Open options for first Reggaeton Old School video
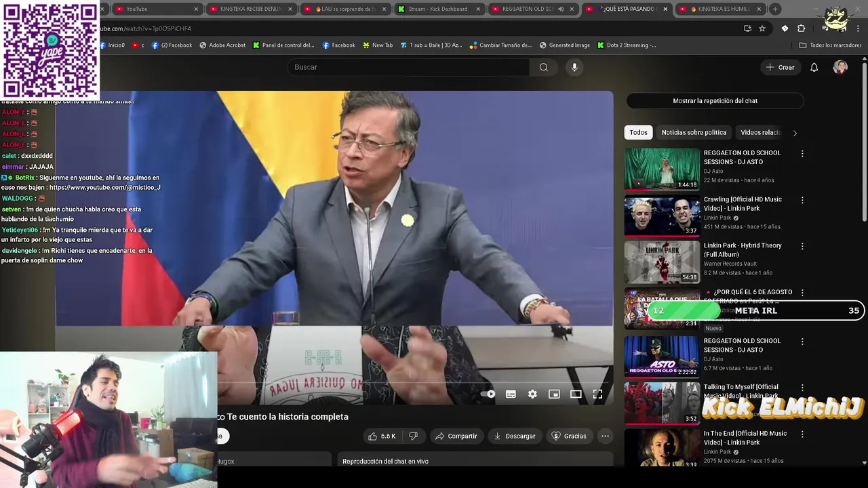The image size is (868, 488). (x=802, y=153)
